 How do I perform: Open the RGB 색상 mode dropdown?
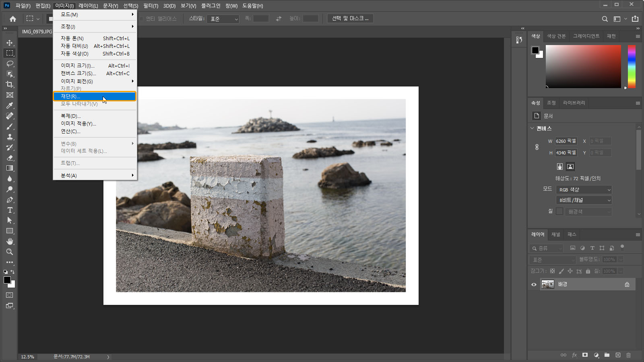point(584,190)
